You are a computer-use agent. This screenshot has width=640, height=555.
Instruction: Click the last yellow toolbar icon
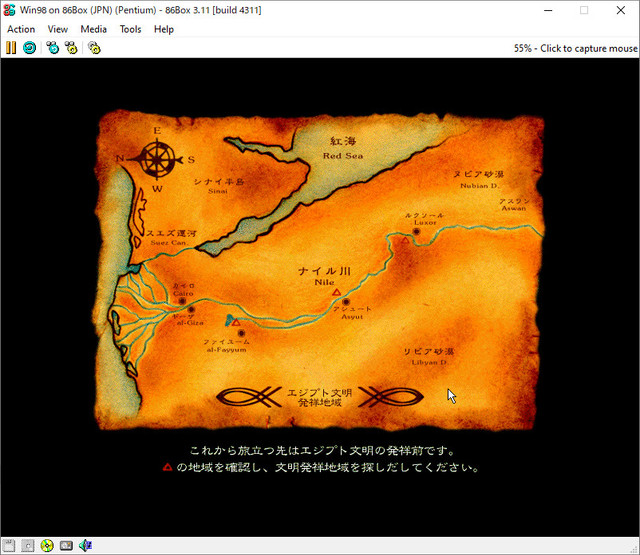(x=94, y=48)
